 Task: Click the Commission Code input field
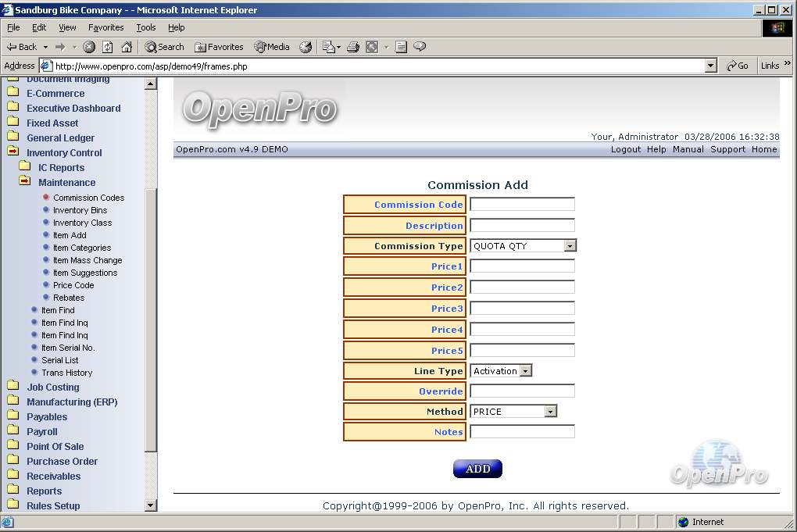tap(522, 205)
